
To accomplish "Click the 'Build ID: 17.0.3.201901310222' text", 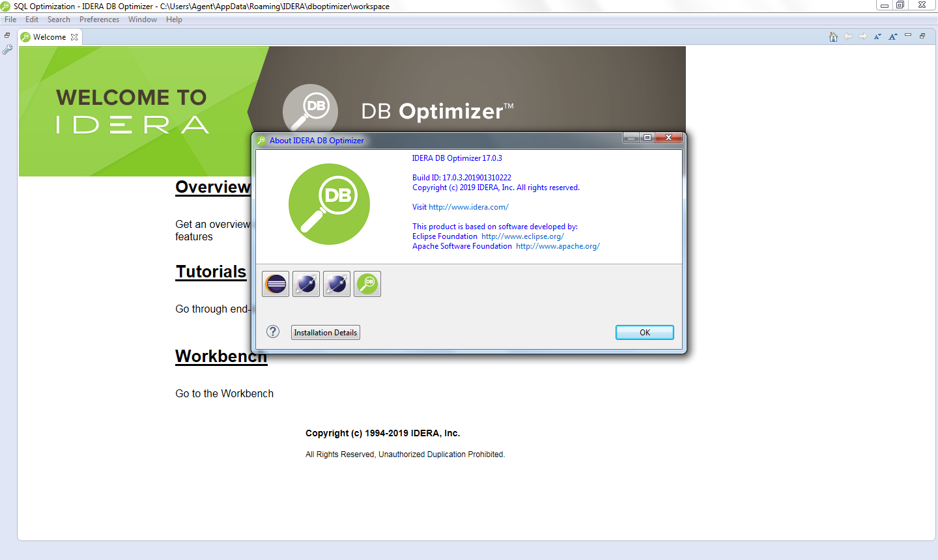I will coord(462,178).
